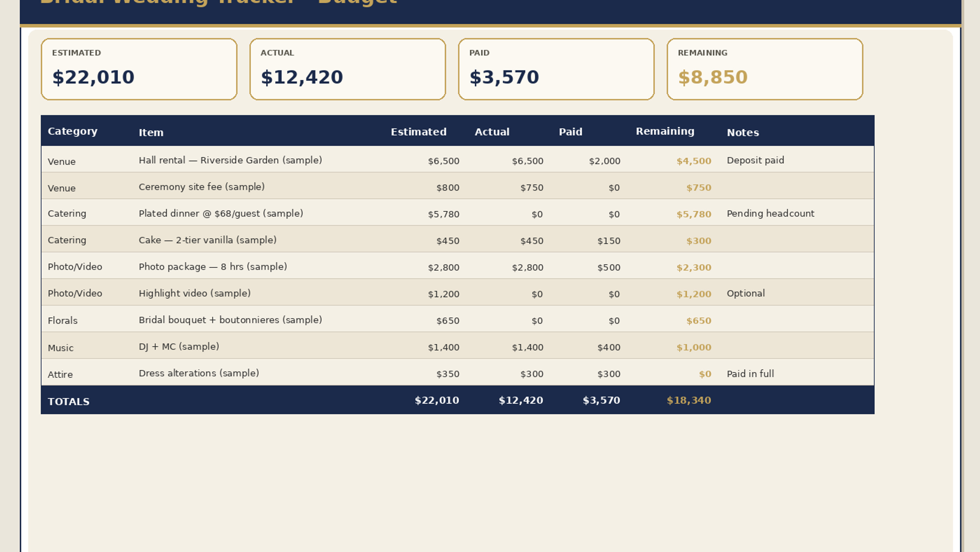Click the Paid in full note
This screenshot has width=980, height=552.
coord(750,374)
